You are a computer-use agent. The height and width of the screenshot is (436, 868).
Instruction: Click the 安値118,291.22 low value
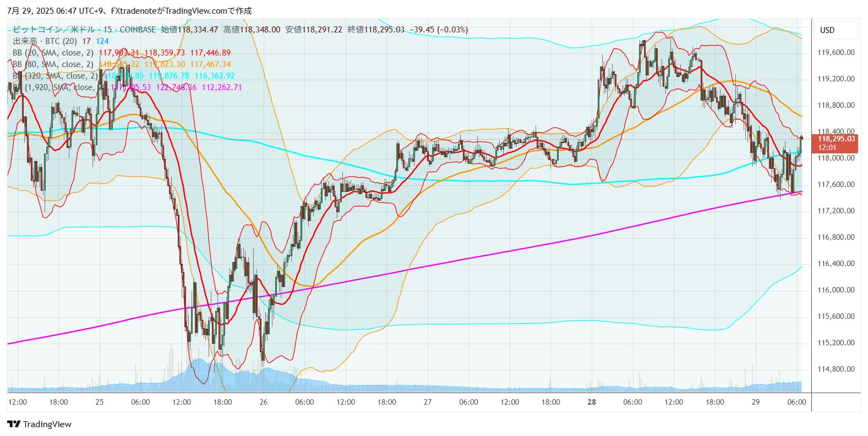[x=314, y=30]
